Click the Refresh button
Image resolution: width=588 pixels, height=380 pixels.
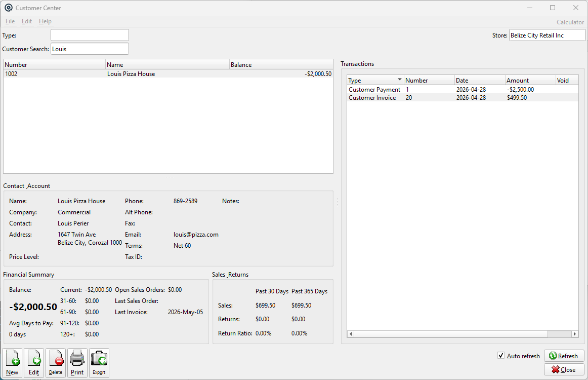pyautogui.click(x=564, y=356)
